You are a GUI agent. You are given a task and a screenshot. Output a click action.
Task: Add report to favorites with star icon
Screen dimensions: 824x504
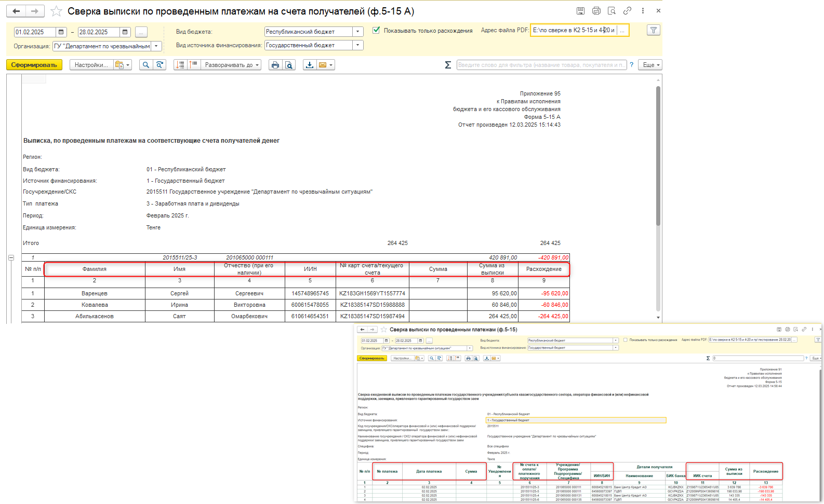pos(56,11)
